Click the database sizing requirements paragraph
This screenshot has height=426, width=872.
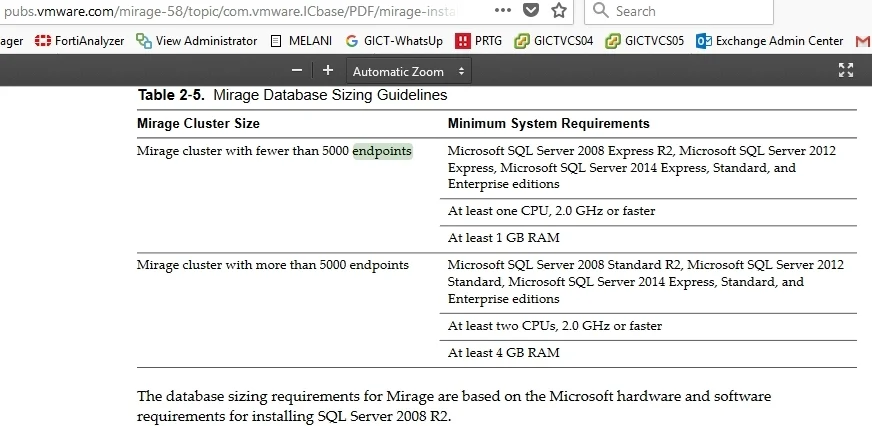[x=454, y=406]
